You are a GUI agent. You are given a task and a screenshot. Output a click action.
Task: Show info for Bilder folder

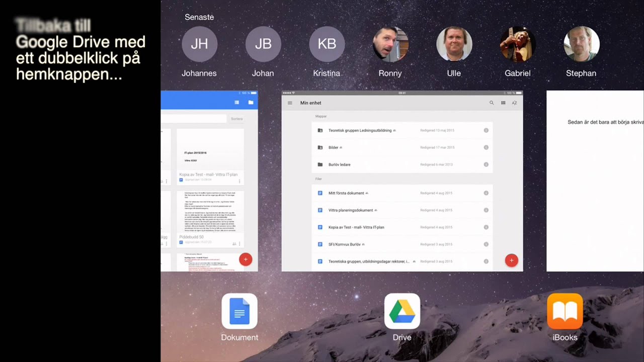[486, 147]
